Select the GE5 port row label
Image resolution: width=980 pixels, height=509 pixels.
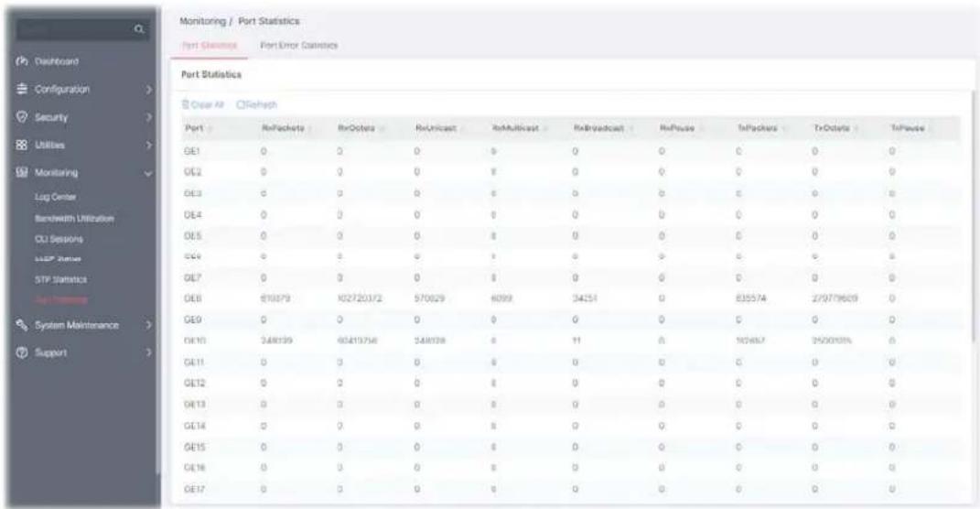point(192,236)
